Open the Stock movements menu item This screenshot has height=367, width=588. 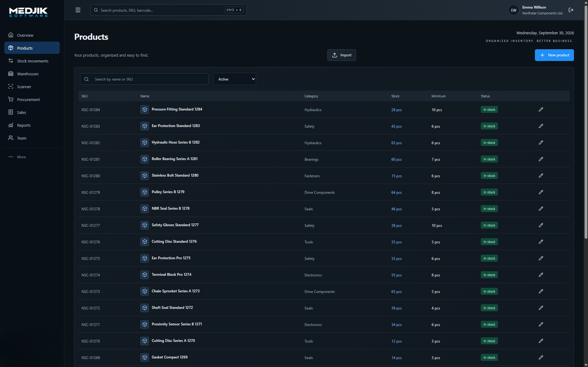pyautogui.click(x=32, y=61)
